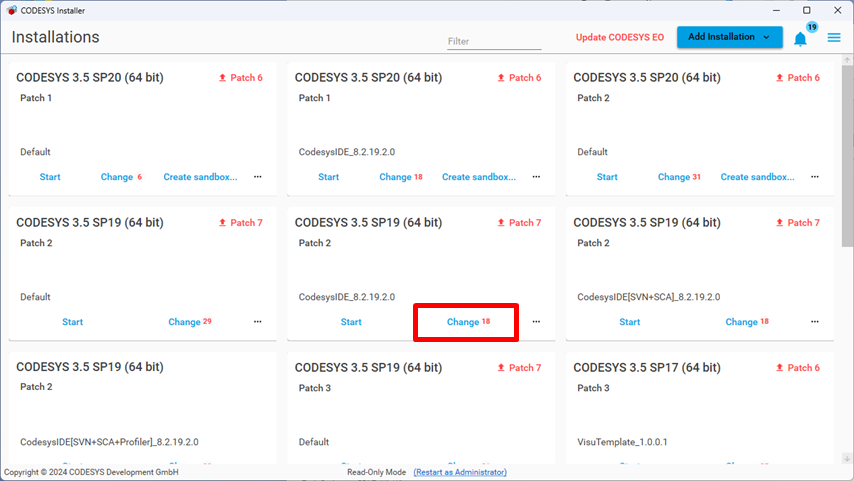Click Patch 6 update badge on SP17 VisuTemplate card
The width and height of the screenshot is (854, 481).
(798, 368)
